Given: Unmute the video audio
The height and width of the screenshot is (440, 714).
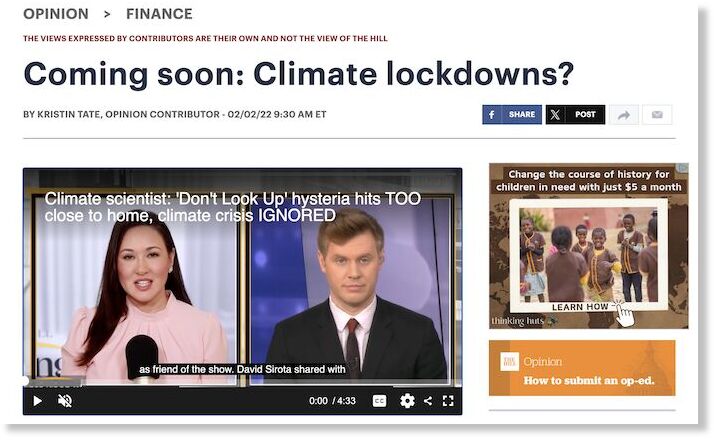Looking at the screenshot, I should click(x=65, y=401).
